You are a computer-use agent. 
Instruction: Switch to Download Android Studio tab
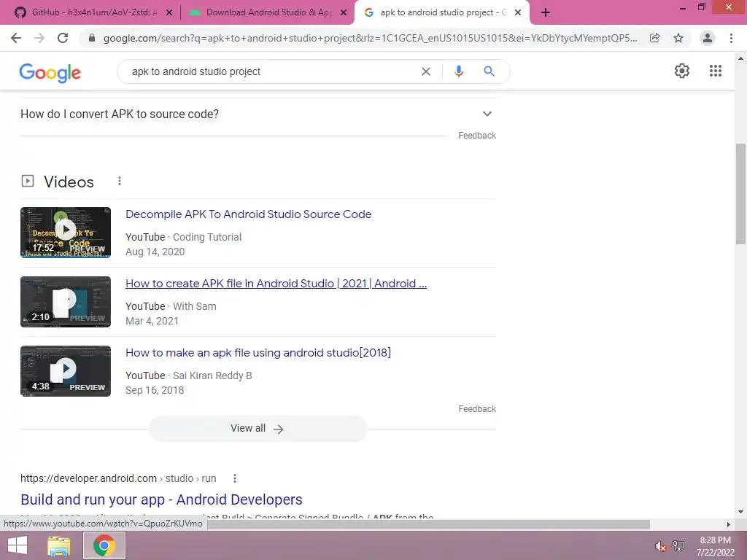268,12
